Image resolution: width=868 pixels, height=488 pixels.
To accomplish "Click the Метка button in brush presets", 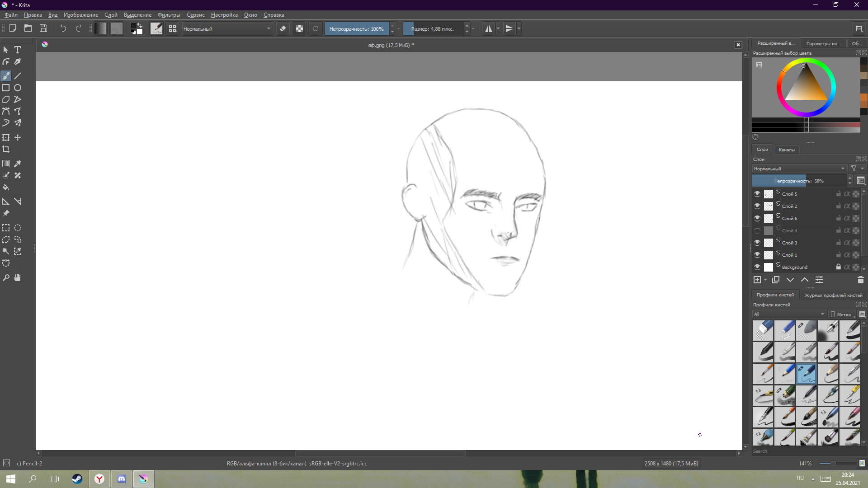I will tap(841, 314).
